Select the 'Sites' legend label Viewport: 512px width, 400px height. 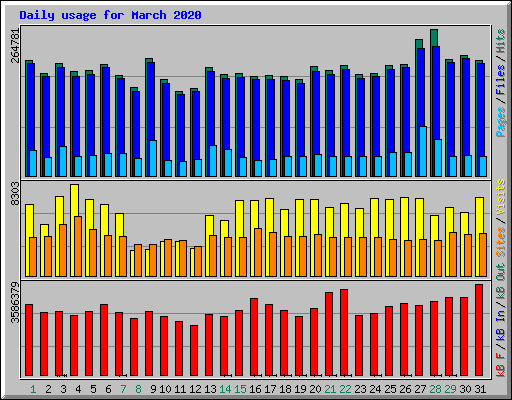click(x=501, y=241)
